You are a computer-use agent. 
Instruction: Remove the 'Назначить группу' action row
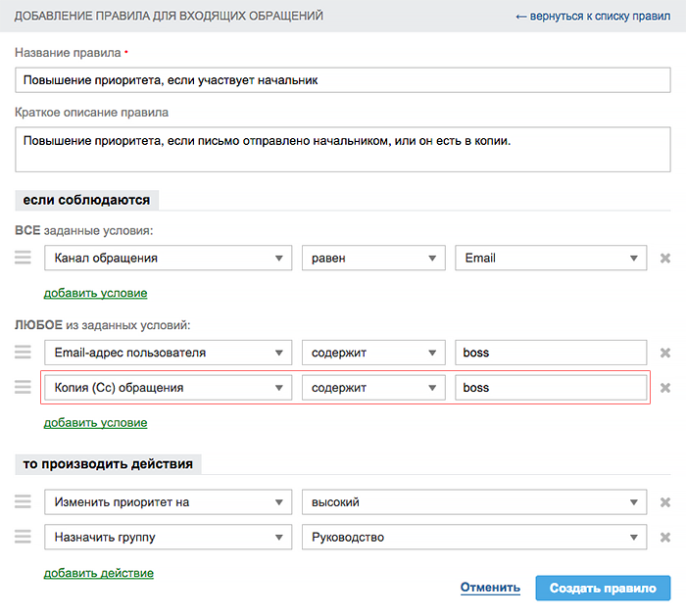click(x=665, y=538)
